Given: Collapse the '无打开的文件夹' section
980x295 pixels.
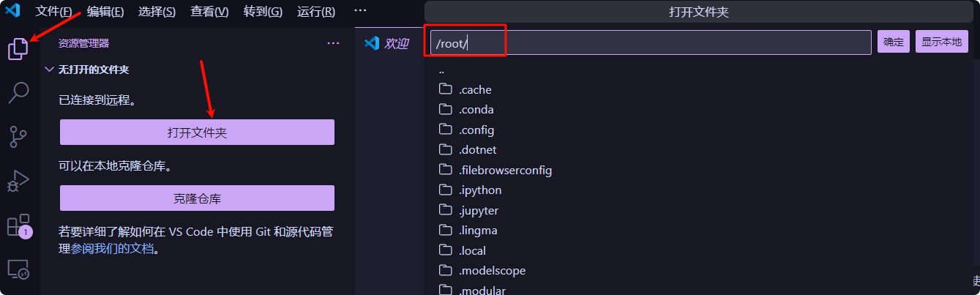Looking at the screenshot, I should [49, 70].
